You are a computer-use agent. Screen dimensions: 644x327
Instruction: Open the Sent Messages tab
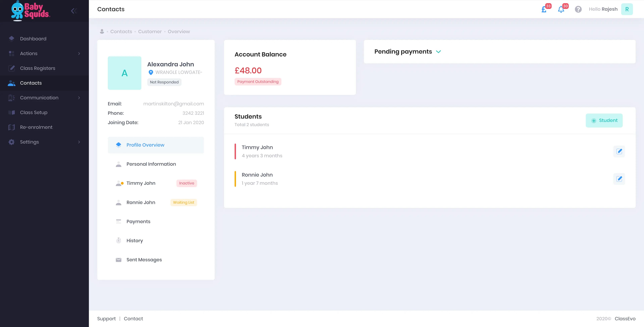click(x=144, y=260)
